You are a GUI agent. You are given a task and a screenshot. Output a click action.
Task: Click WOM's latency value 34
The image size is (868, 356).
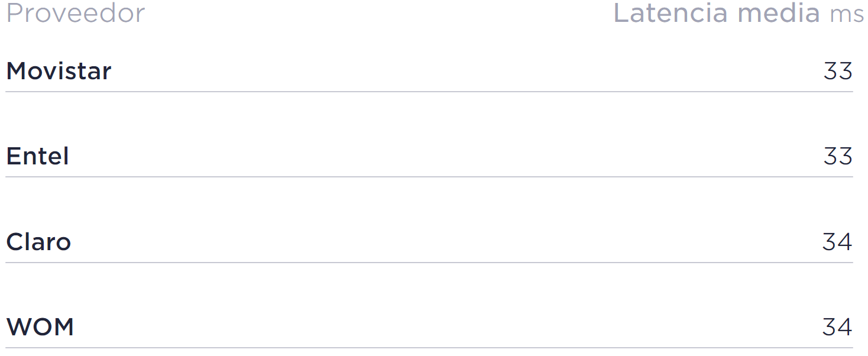click(x=837, y=327)
